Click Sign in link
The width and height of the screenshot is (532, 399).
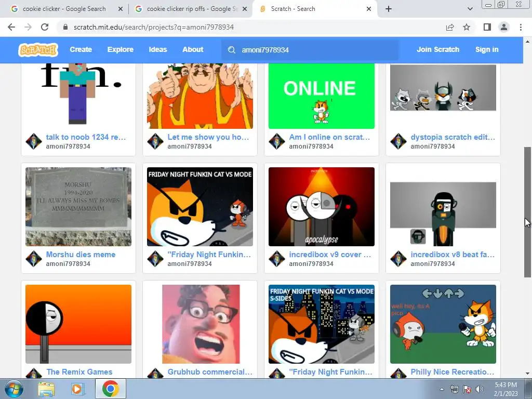[x=487, y=49]
